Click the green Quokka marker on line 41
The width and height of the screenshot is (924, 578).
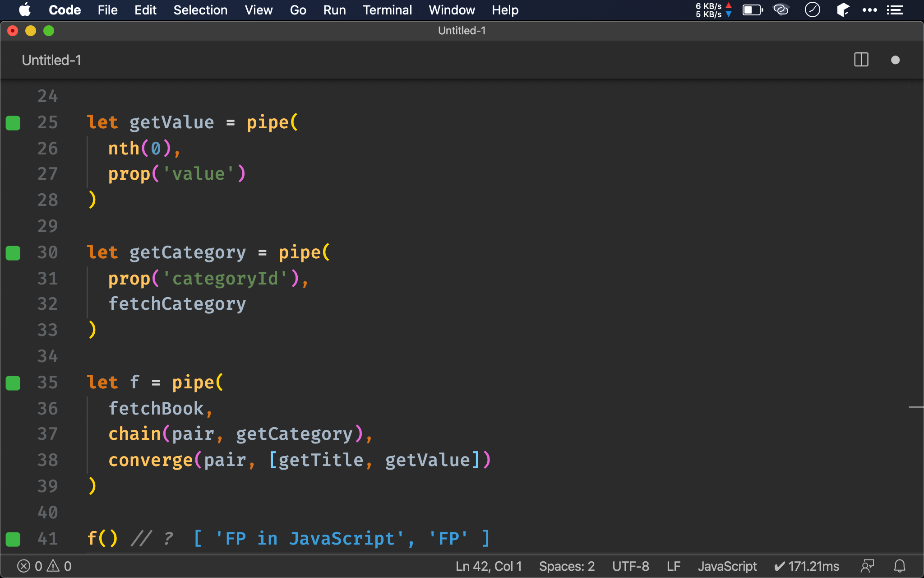[x=13, y=539]
